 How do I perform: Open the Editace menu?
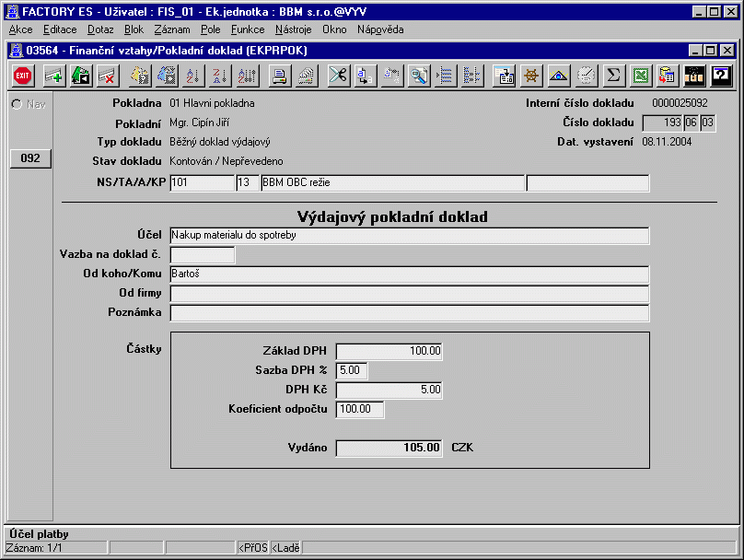point(60,29)
